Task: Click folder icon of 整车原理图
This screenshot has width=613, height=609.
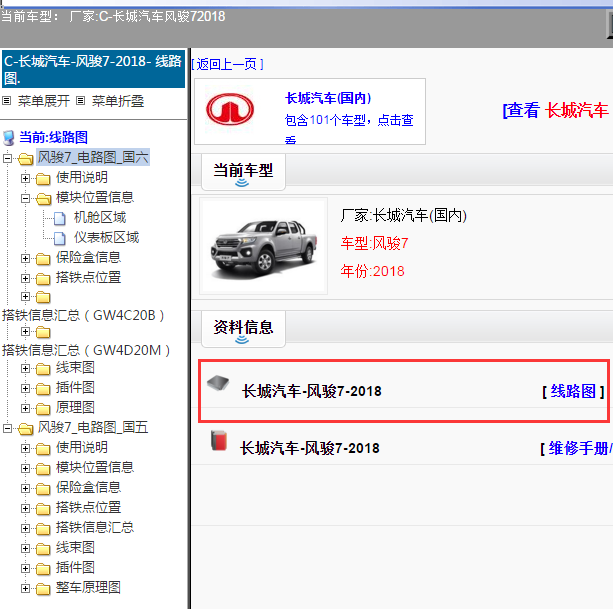Action: coord(43,589)
